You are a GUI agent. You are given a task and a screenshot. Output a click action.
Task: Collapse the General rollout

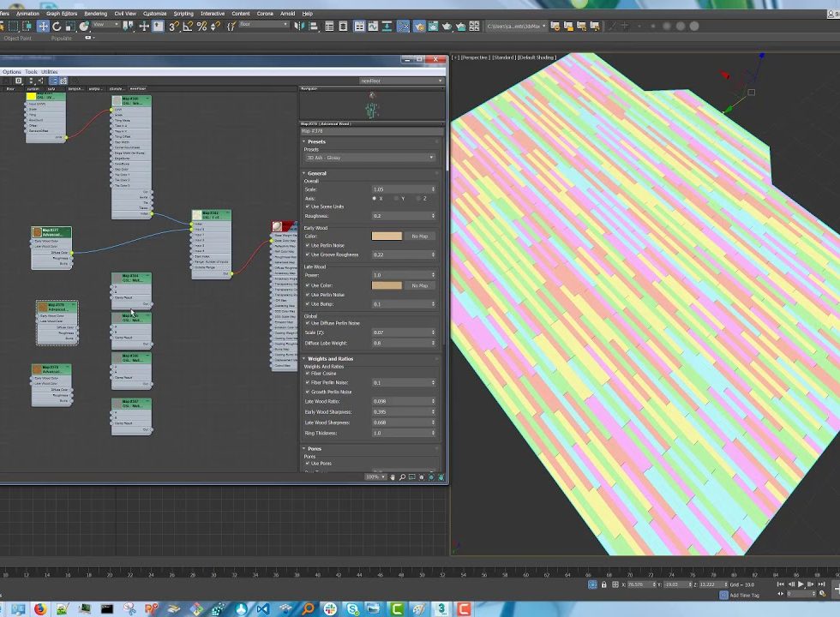(x=316, y=173)
